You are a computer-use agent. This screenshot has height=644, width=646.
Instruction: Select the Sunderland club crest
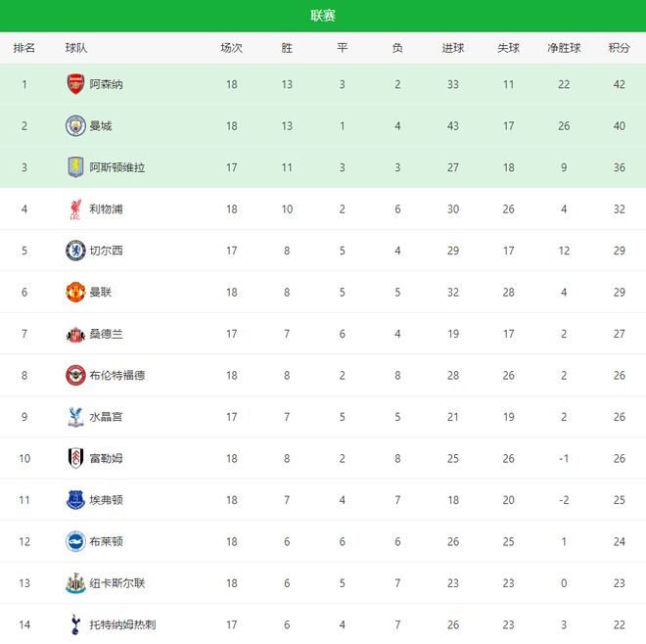pos(75,334)
